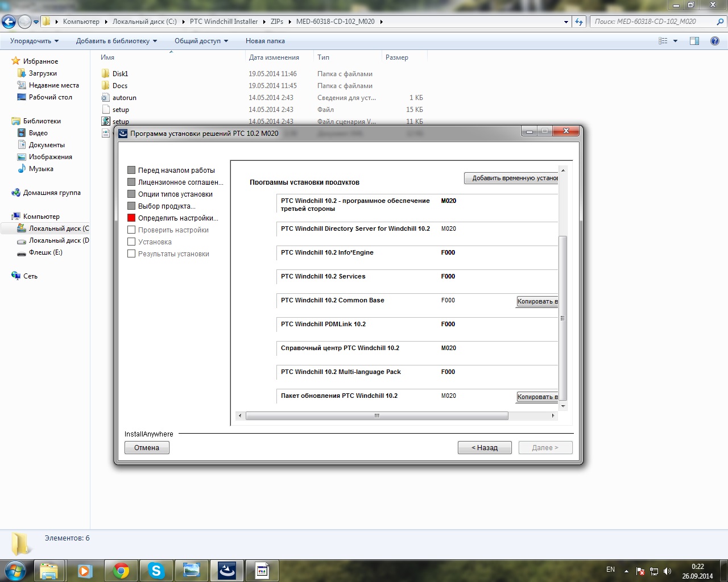The image size is (728, 582).
Task: Click PTC Windchill Installer breadcrumb segment
Action: click(x=224, y=22)
